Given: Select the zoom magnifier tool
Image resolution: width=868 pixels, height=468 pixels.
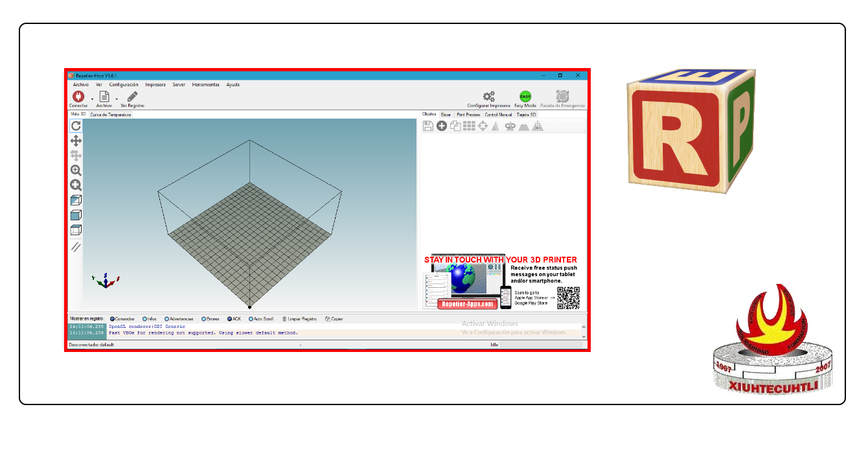Looking at the screenshot, I should click(76, 170).
